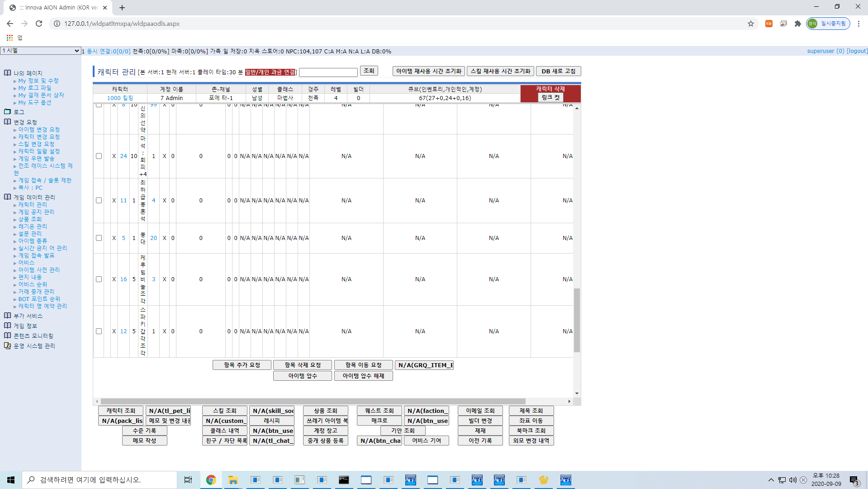
Task: Click the 운영 시스템 관리 icon
Action: click(7, 345)
